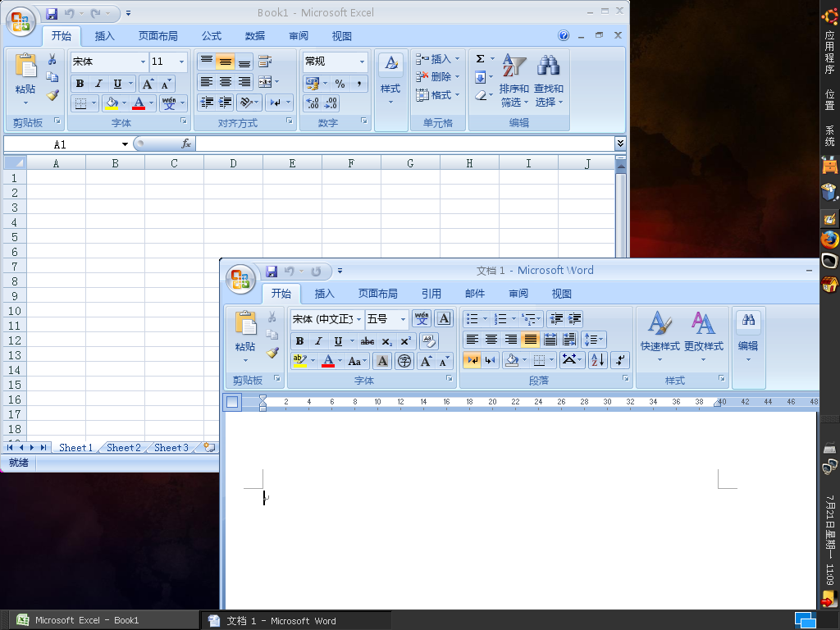Click Excel's Decrease Decimal icon

click(x=331, y=103)
